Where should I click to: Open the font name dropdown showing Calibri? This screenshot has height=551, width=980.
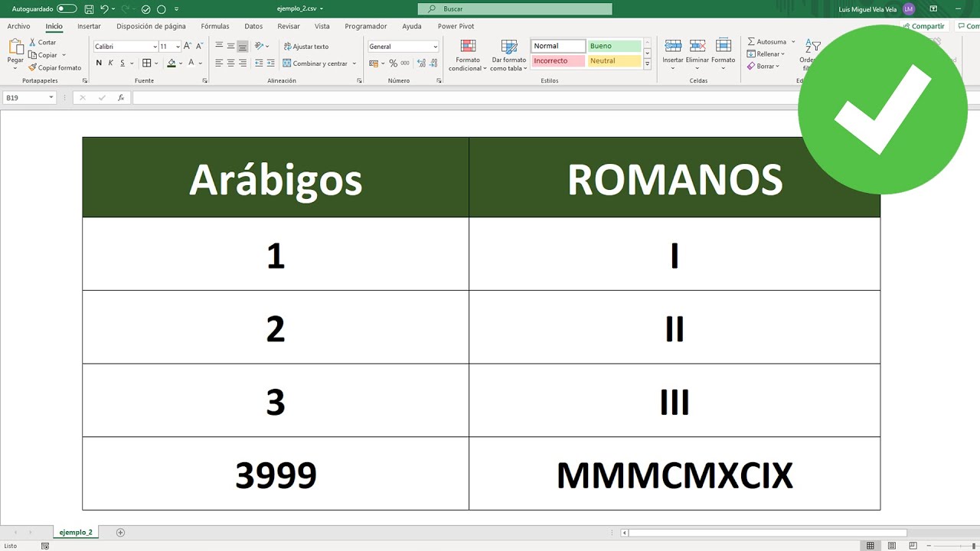coord(154,46)
